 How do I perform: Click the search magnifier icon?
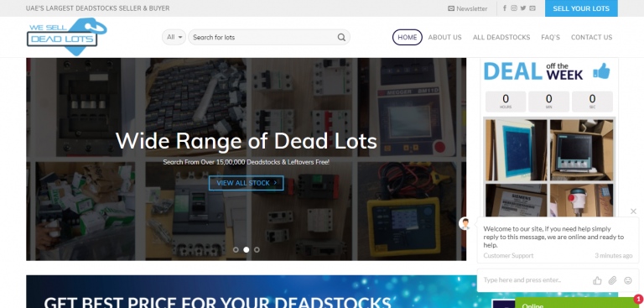tap(341, 37)
